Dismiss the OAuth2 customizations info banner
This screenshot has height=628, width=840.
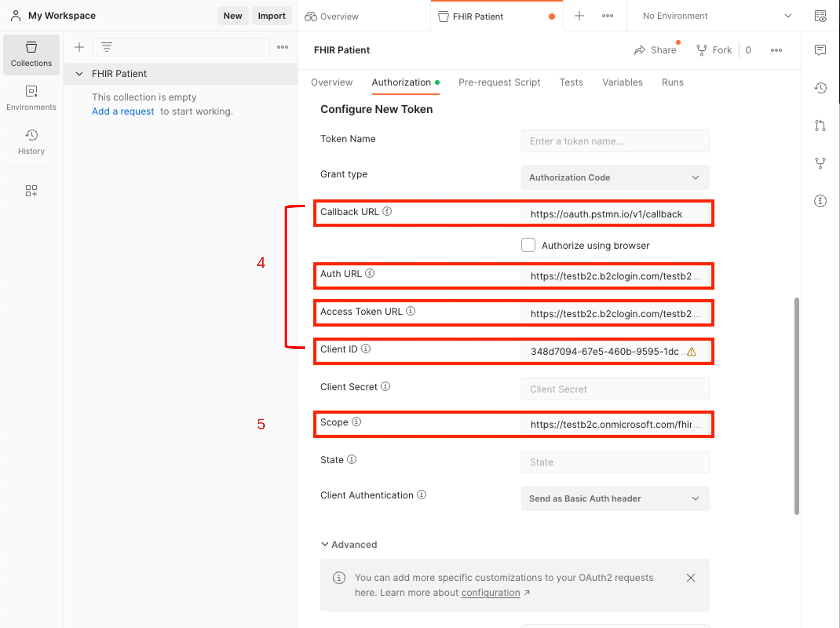coord(691,578)
